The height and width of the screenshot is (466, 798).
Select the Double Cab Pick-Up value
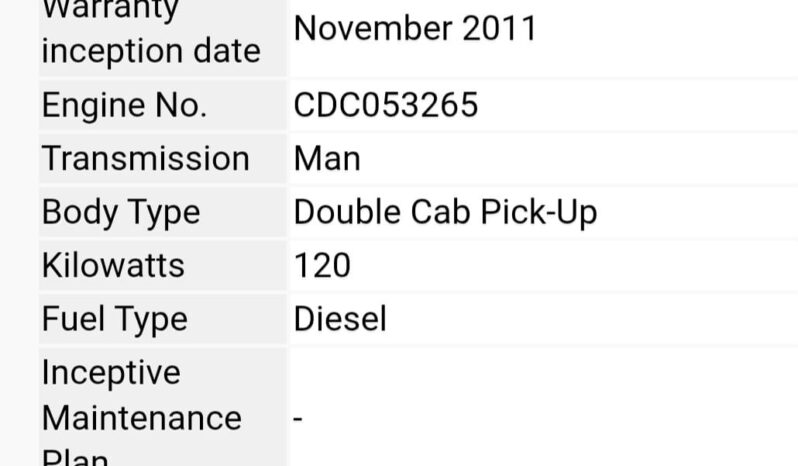tap(445, 212)
